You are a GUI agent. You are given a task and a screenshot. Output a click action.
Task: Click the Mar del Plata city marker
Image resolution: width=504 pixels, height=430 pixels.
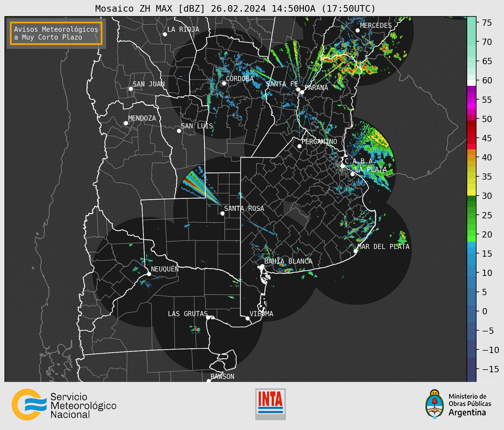point(356,251)
